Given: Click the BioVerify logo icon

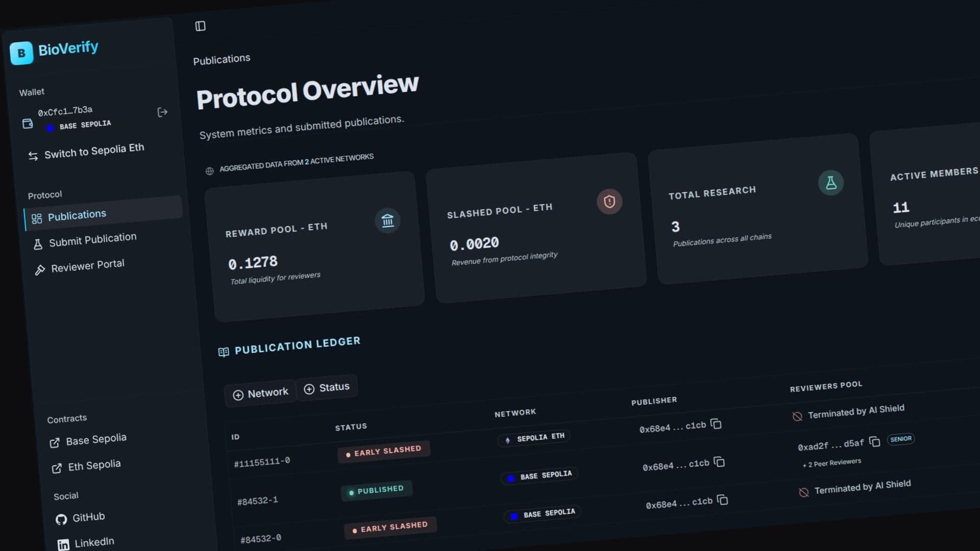Looking at the screenshot, I should [x=21, y=53].
